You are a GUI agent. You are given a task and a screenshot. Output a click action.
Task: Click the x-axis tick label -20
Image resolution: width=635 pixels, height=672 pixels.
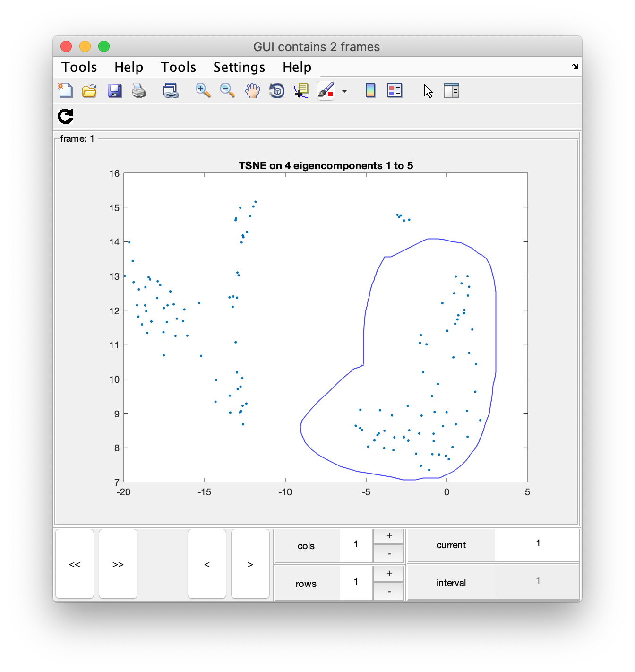coord(123,492)
